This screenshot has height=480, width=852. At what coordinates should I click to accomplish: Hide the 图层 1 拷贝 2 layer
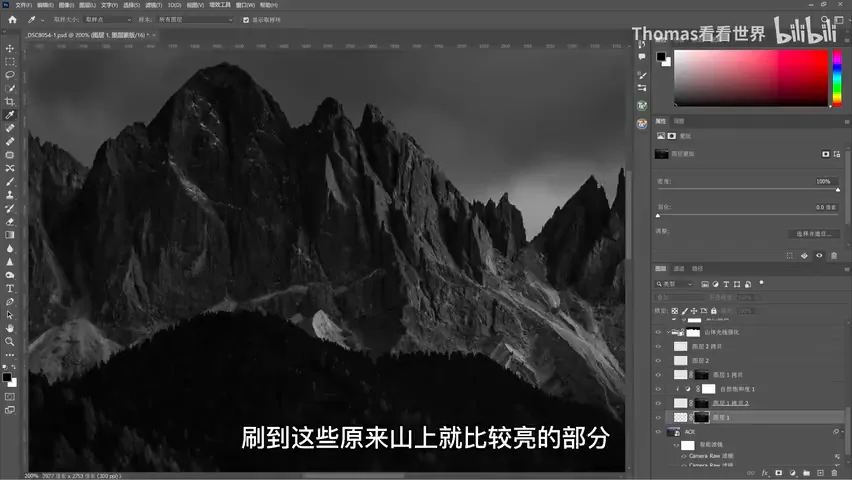658,403
